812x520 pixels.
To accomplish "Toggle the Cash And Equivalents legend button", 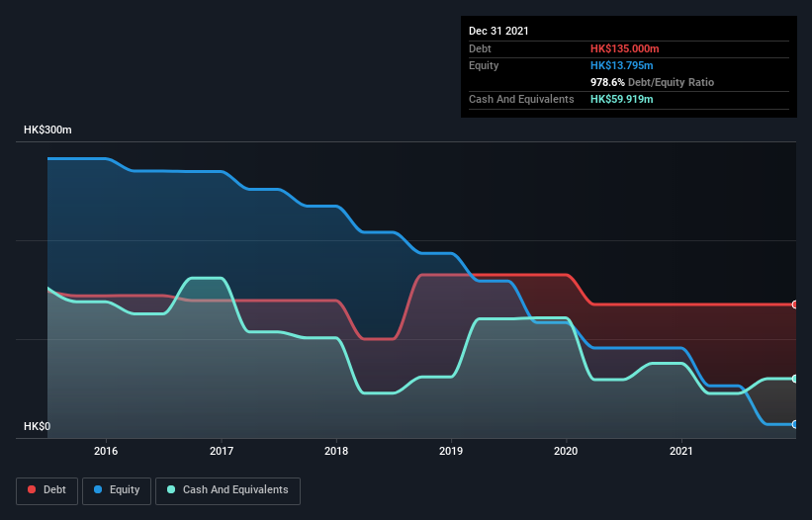I will pyautogui.click(x=227, y=490).
